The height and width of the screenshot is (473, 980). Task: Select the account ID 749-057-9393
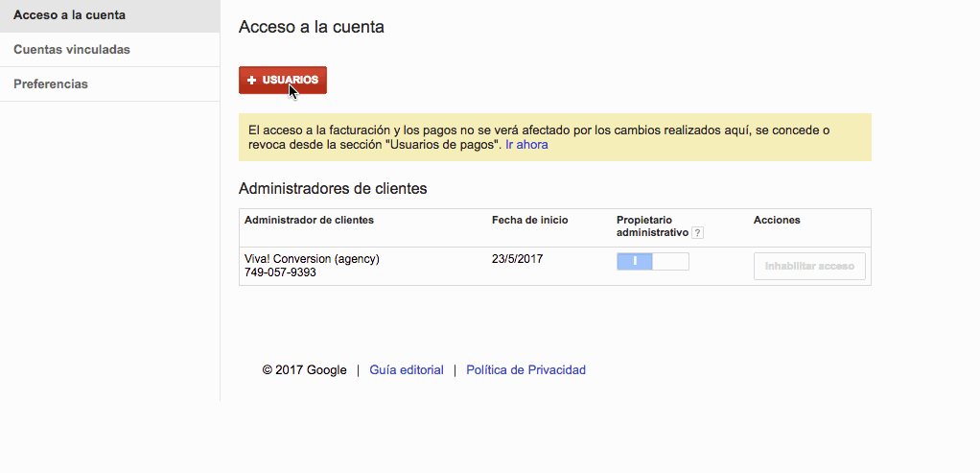coord(280,272)
